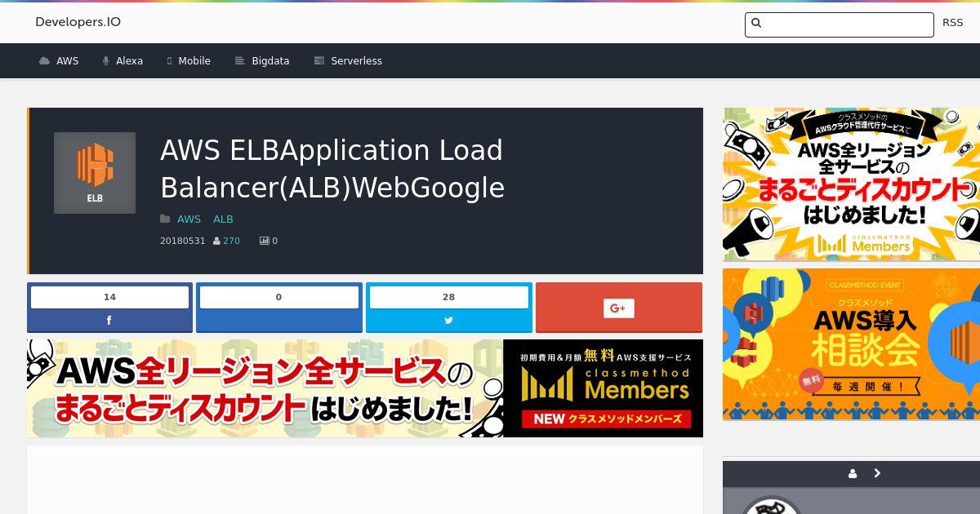The image size is (980, 514).
Task: Open the ALB category tag link
Action: (x=223, y=219)
